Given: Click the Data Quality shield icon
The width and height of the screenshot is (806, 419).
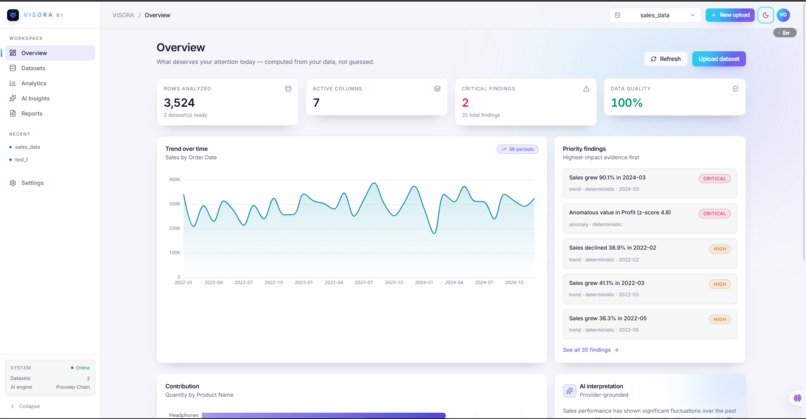Looking at the screenshot, I should point(736,89).
